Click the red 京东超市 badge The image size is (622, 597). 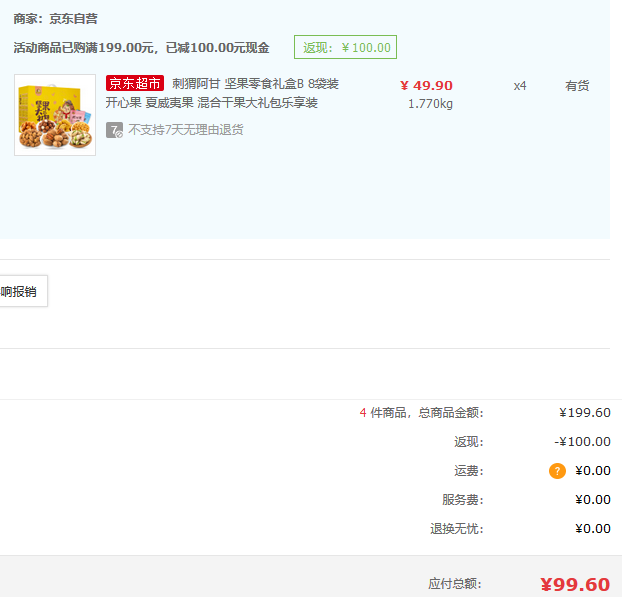(x=135, y=83)
